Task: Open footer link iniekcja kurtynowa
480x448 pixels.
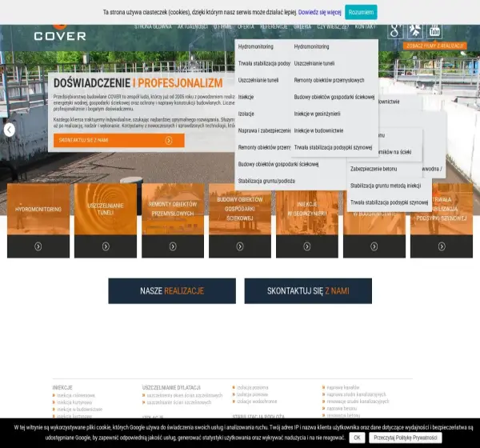Action: pyautogui.click(x=74, y=402)
